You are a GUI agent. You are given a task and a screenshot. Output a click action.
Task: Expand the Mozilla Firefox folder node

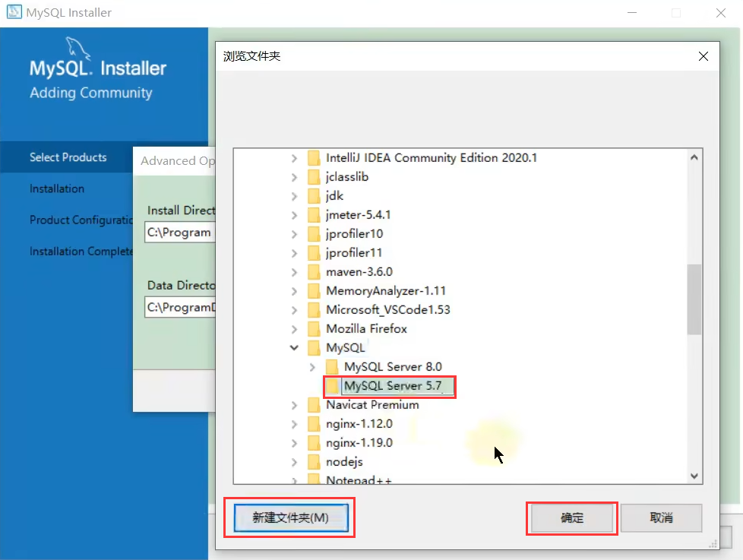294,329
